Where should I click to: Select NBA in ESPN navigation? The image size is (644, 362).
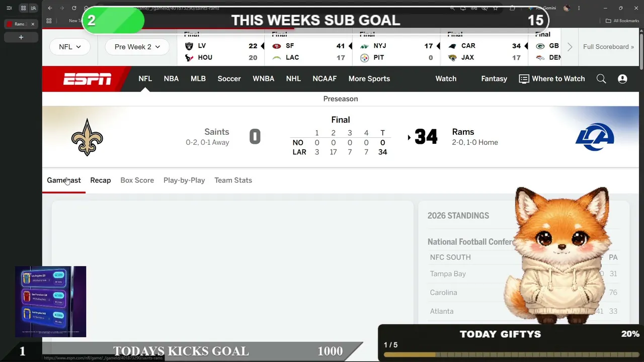point(171,78)
